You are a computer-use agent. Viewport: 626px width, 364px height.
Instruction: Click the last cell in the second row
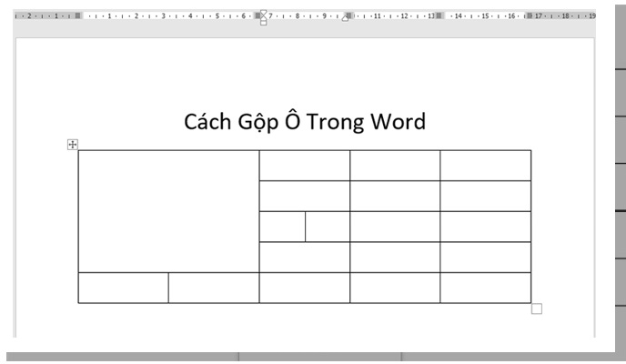pyautogui.click(x=485, y=196)
